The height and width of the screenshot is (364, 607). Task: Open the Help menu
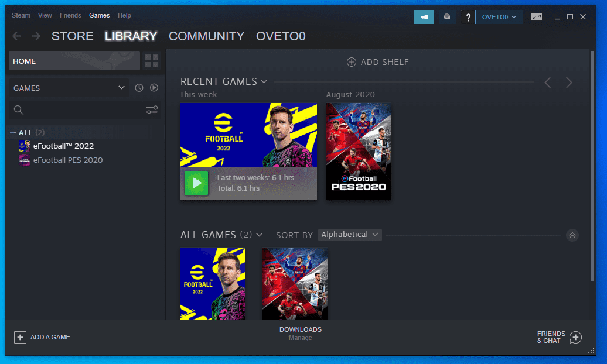coord(124,15)
